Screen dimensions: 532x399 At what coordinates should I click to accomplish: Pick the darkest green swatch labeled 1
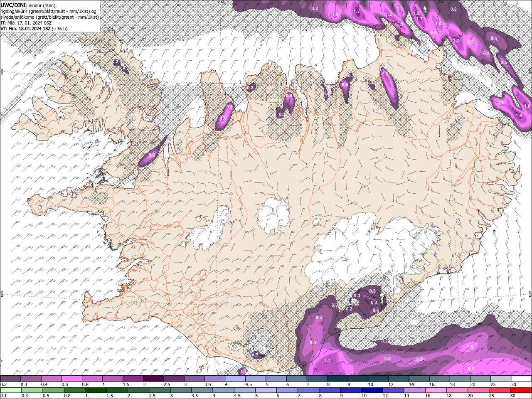pyautogui.click(x=96, y=390)
